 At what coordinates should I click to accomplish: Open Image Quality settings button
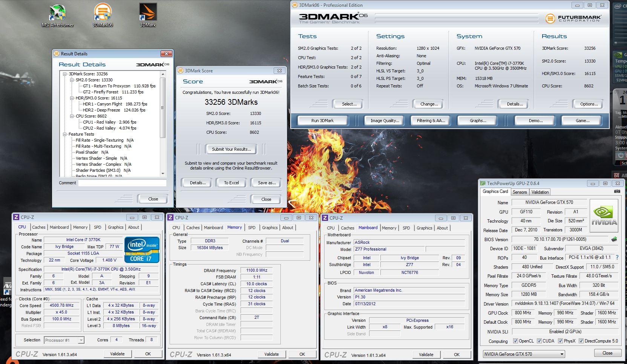tap(385, 121)
